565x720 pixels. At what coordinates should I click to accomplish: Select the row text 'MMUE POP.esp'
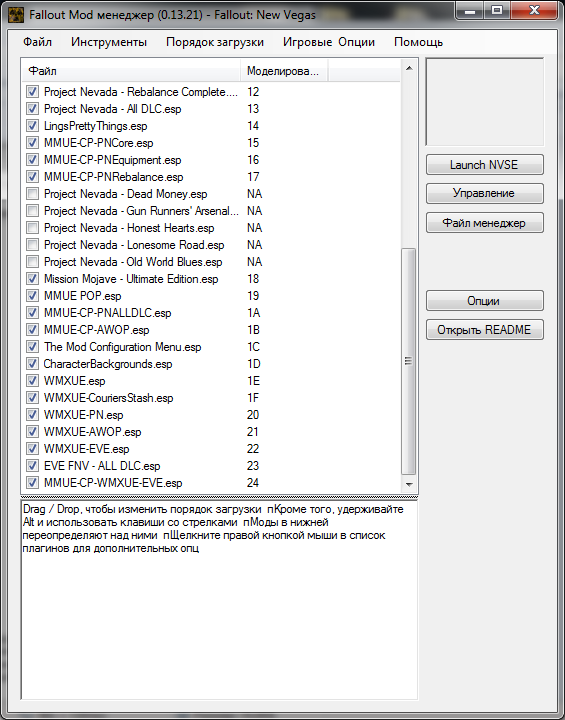83,296
